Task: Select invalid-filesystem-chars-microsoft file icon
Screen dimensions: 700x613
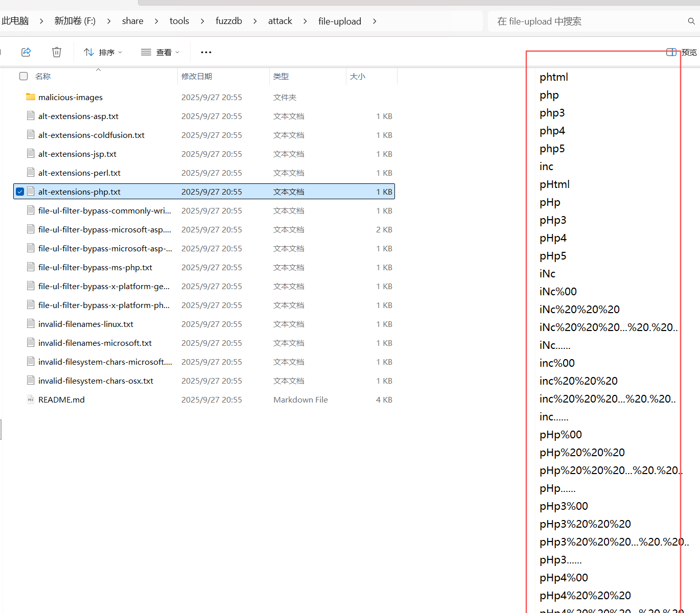Action: click(31, 362)
